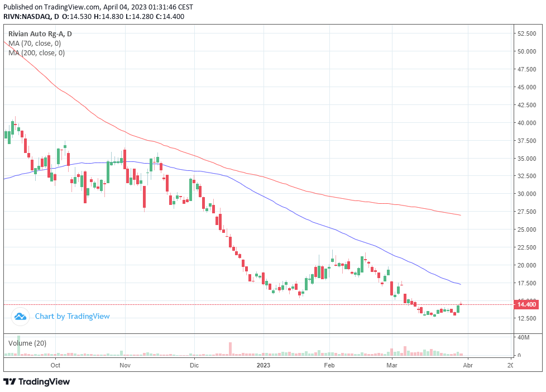Click the 45.000 price axis label
The image size is (546, 392).
[x=526, y=87]
